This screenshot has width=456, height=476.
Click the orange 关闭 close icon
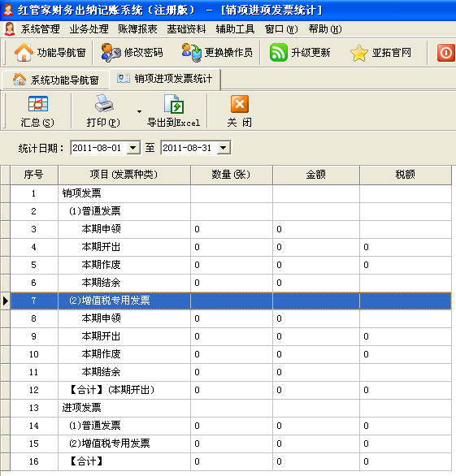tap(240, 104)
